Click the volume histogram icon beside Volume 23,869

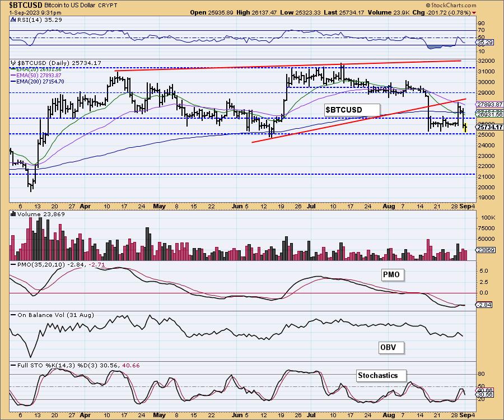click(x=13, y=214)
